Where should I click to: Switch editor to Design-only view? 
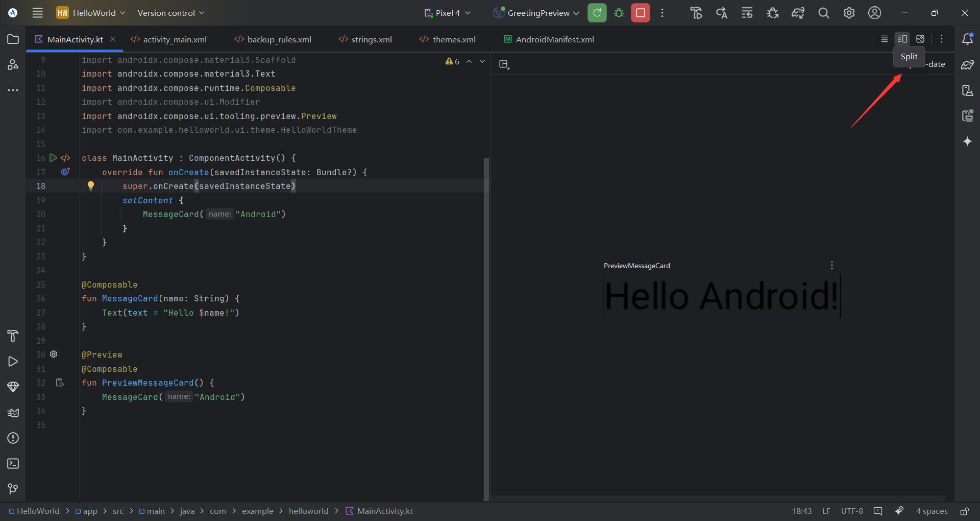point(920,39)
